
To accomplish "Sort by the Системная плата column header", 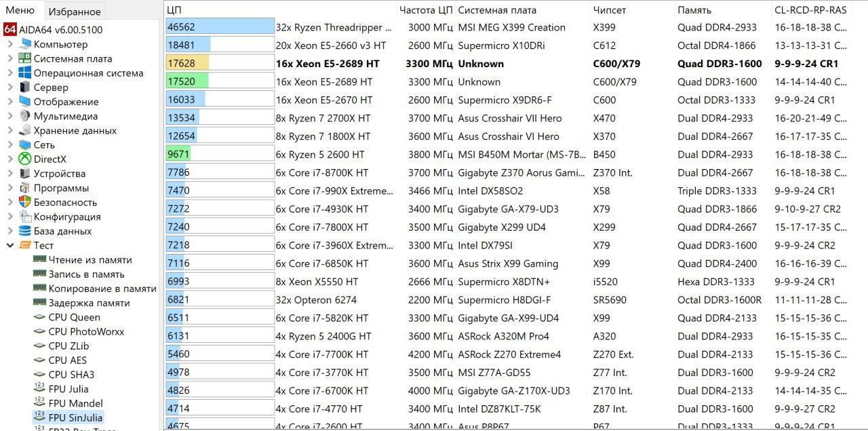I will pos(522,10).
